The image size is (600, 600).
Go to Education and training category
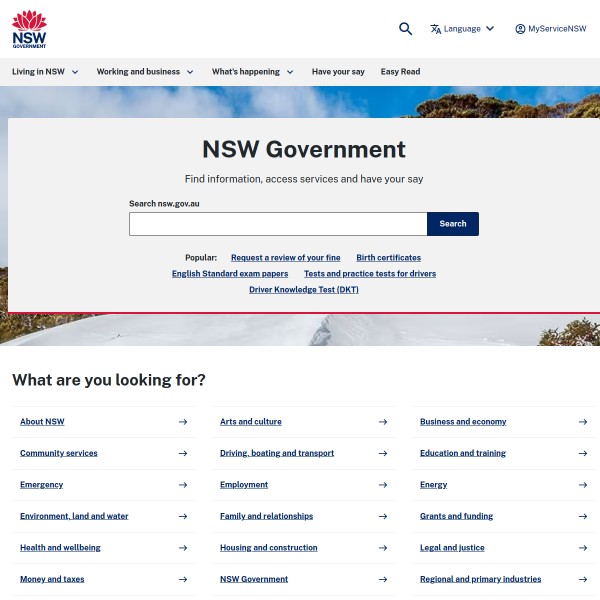point(462,453)
